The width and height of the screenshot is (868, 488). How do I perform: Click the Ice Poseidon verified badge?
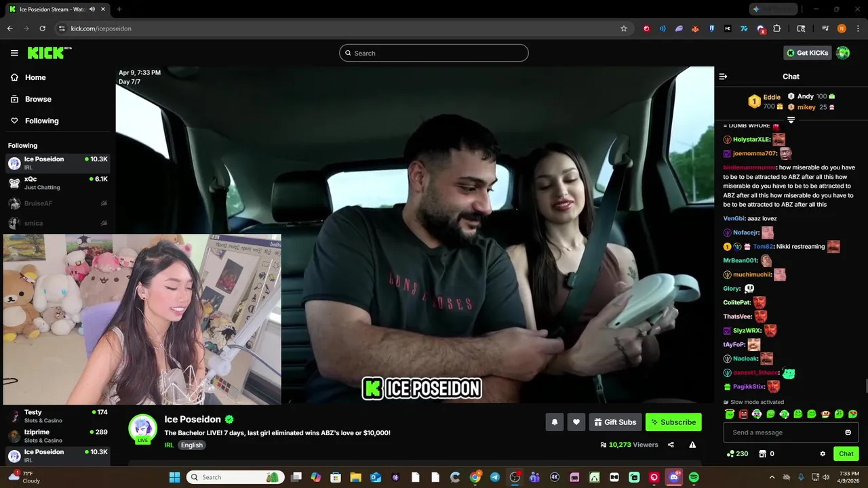point(230,420)
